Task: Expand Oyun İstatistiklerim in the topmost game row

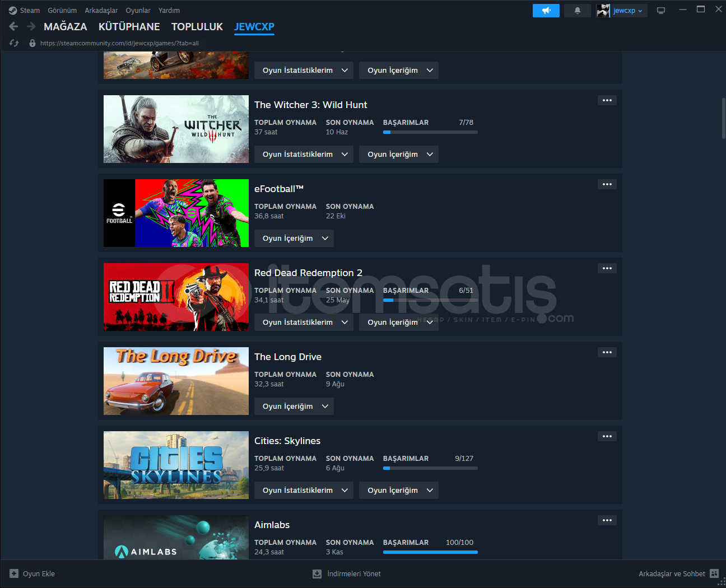Action: coord(304,71)
